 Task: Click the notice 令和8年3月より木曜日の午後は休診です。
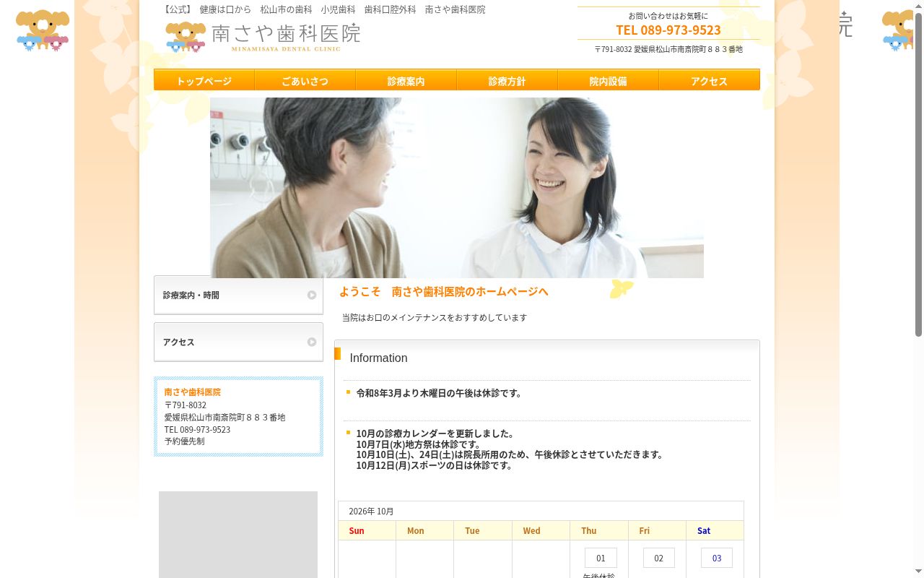pyautogui.click(x=439, y=393)
